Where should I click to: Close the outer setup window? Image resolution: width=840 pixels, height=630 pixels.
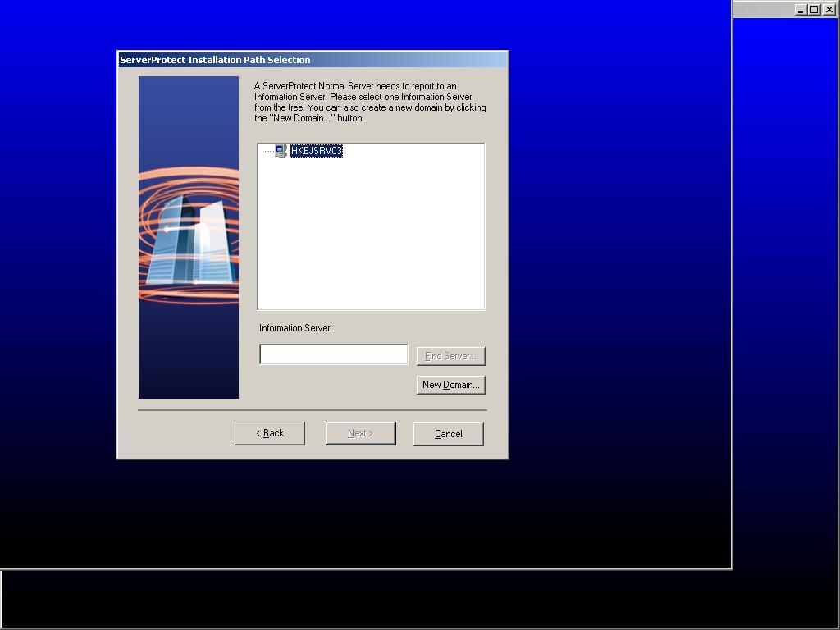pyautogui.click(x=827, y=10)
